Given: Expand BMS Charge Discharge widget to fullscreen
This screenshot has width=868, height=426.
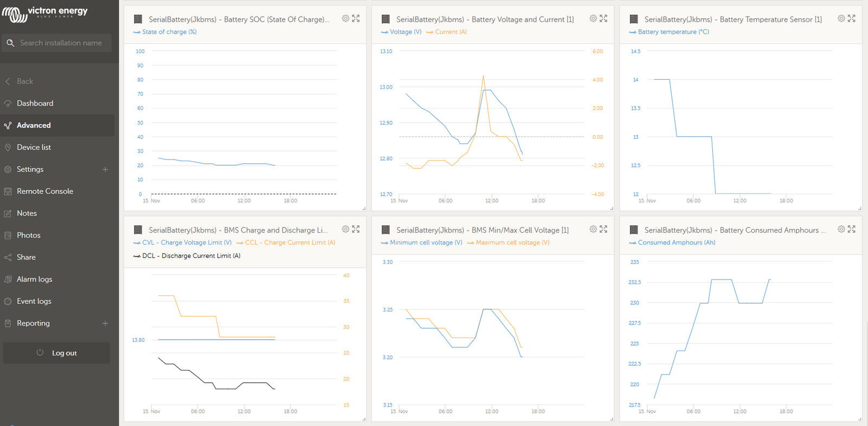Looking at the screenshot, I should (356, 229).
